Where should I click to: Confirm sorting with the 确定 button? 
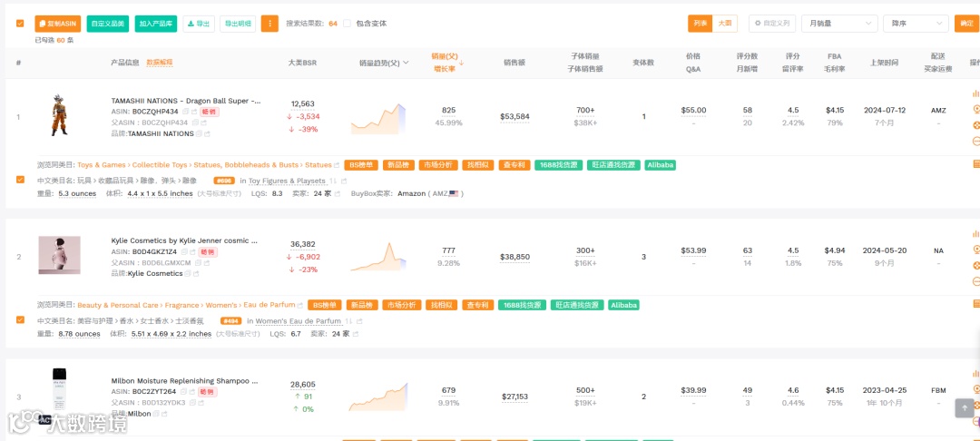pyautogui.click(x=967, y=24)
